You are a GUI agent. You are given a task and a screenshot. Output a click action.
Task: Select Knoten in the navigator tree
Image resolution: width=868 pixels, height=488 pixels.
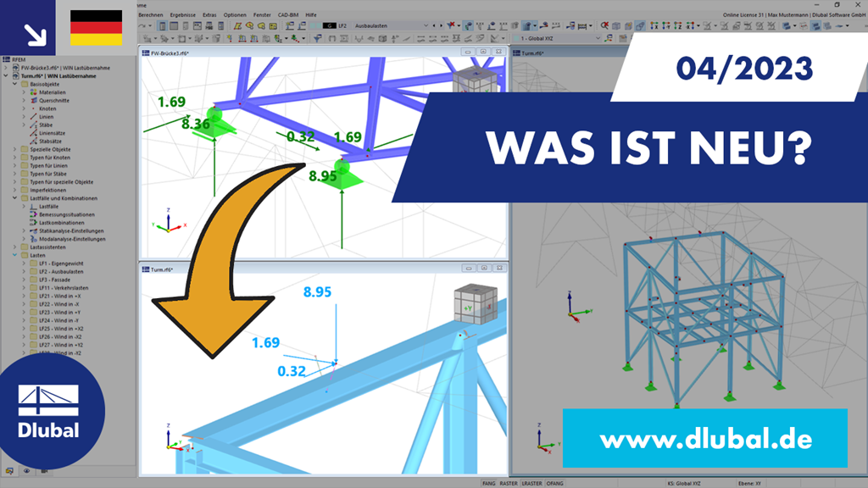(x=47, y=109)
